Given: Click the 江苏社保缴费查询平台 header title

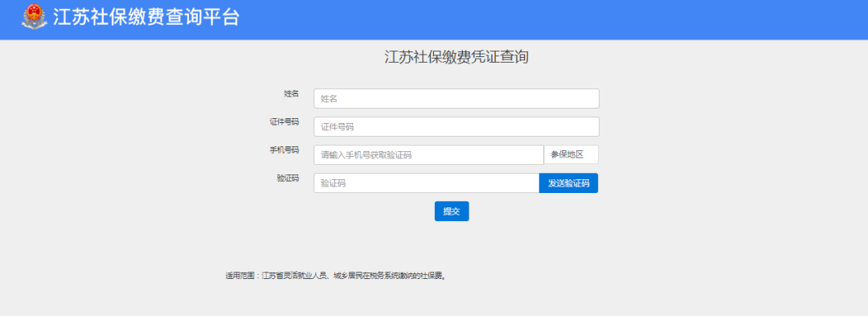Looking at the screenshot, I should pos(146,17).
